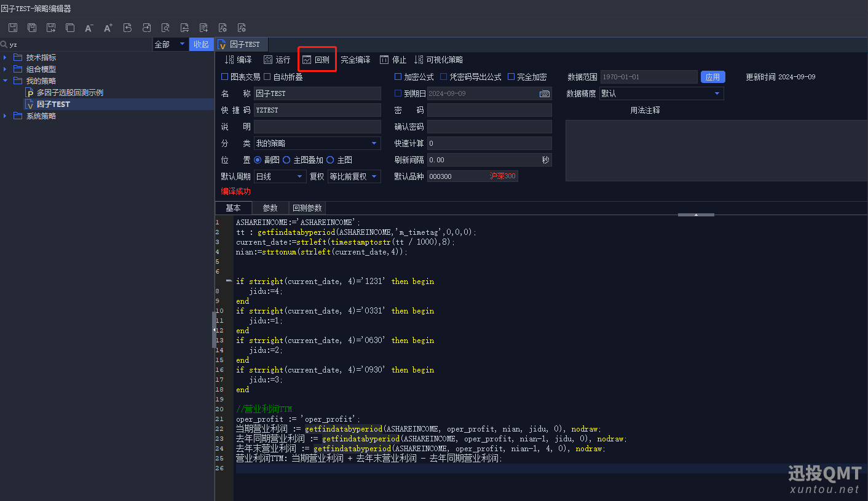Screen dimensions: 868x501
Task: Toggle the settings panel collapse handle above code
Action: point(696,215)
